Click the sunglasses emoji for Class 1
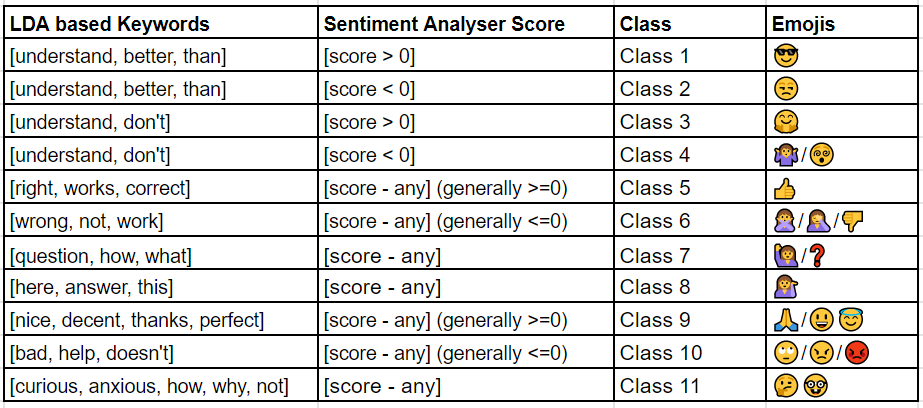The width and height of the screenshot is (923, 408). click(785, 56)
